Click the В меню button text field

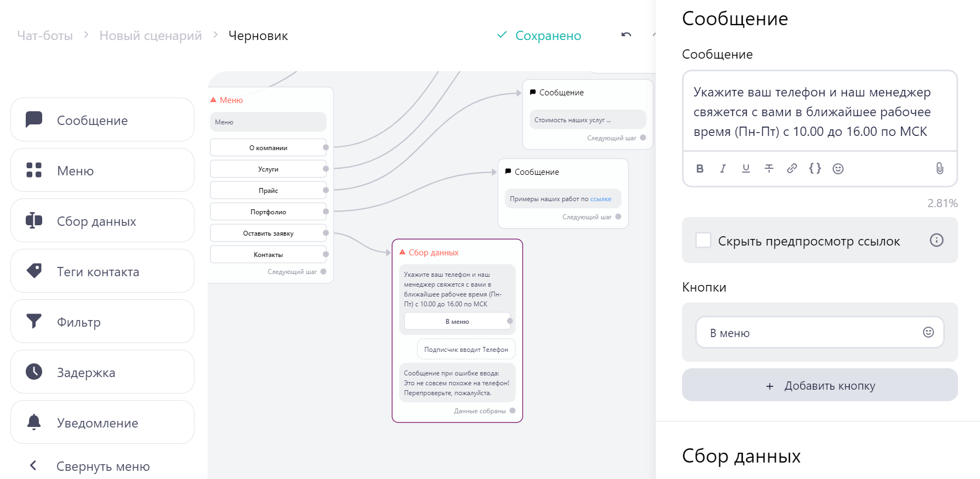(x=819, y=332)
